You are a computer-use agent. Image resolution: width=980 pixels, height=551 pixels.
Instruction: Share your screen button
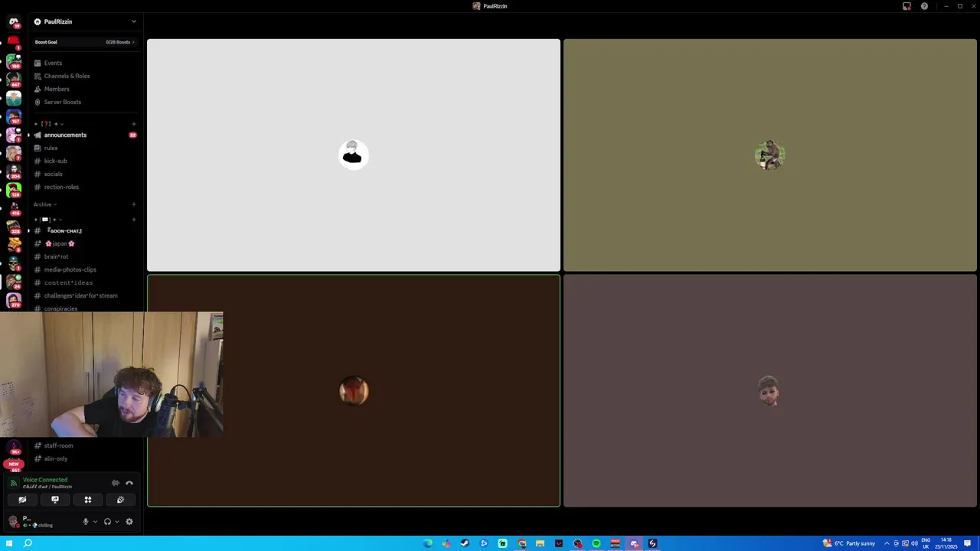point(55,500)
